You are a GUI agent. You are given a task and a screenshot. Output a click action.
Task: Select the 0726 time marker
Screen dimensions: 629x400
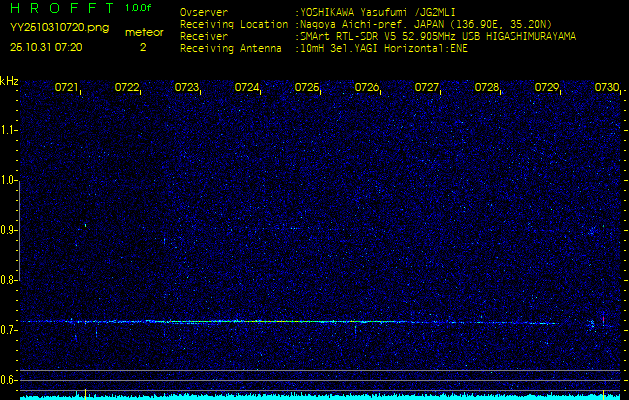click(x=367, y=88)
